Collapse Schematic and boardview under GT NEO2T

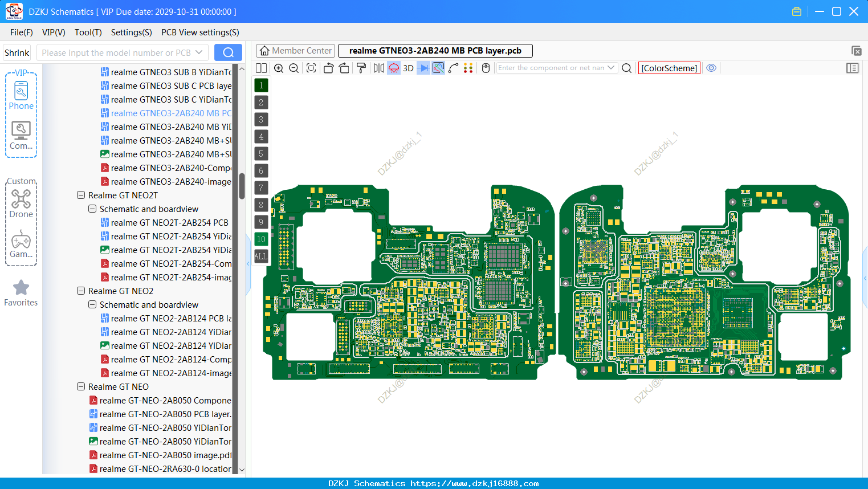(x=92, y=209)
